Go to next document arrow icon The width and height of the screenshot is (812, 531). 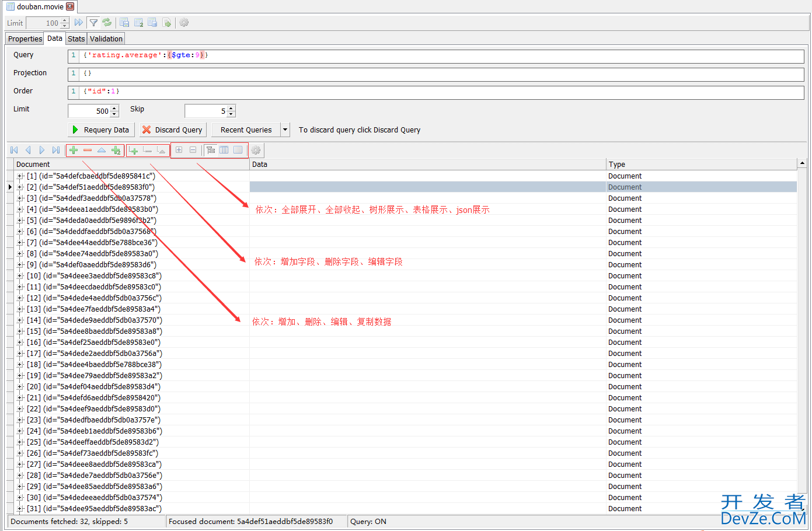coord(42,150)
